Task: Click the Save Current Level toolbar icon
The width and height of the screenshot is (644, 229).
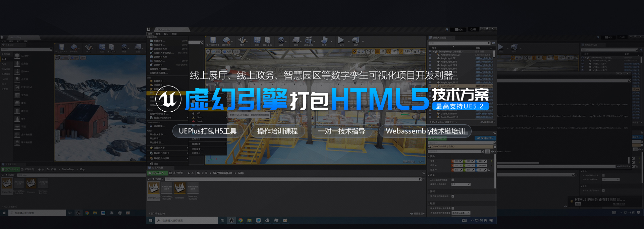Action: coord(213,41)
